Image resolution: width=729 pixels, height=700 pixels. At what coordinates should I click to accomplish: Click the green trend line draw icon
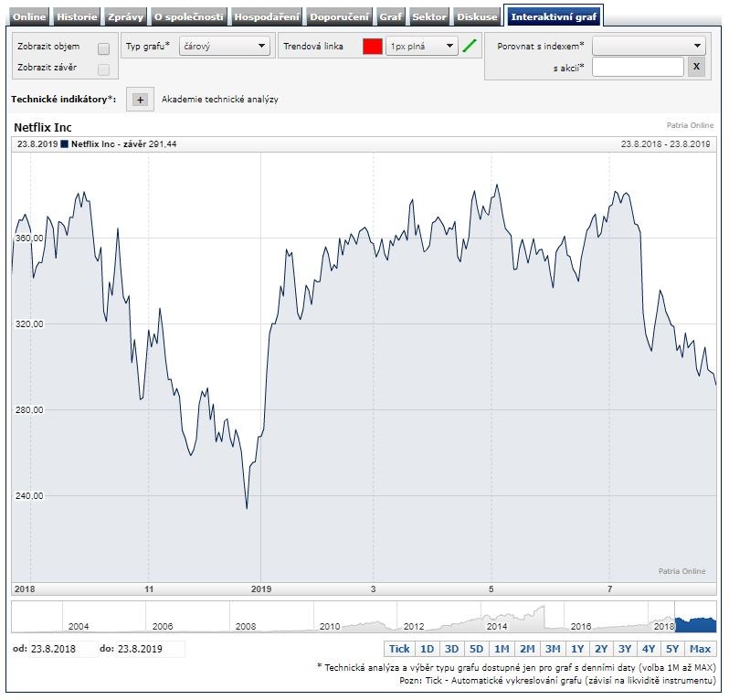pyautogui.click(x=470, y=46)
